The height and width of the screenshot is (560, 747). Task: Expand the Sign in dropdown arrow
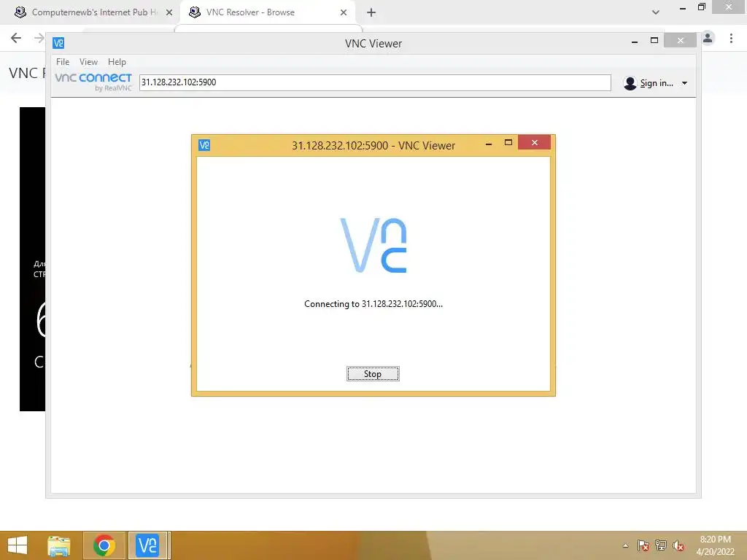click(684, 83)
